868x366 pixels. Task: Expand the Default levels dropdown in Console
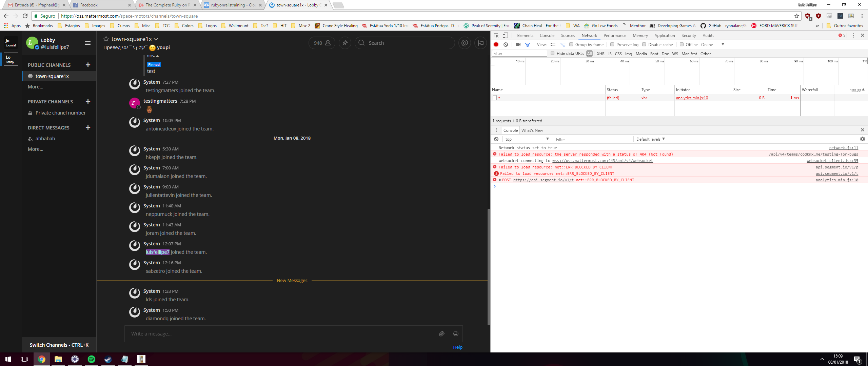650,139
